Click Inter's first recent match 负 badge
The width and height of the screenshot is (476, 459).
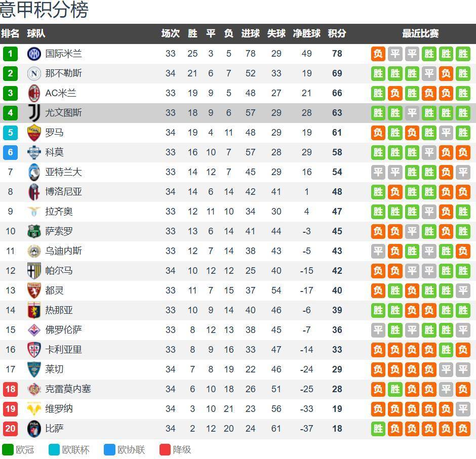click(378, 54)
